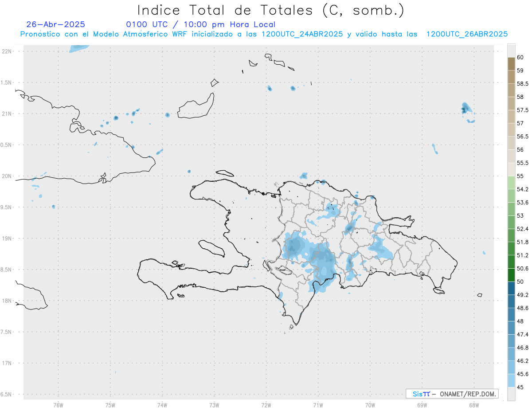Click the "68W" longitude label
This screenshot has width=532, height=411.
[473, 405]
